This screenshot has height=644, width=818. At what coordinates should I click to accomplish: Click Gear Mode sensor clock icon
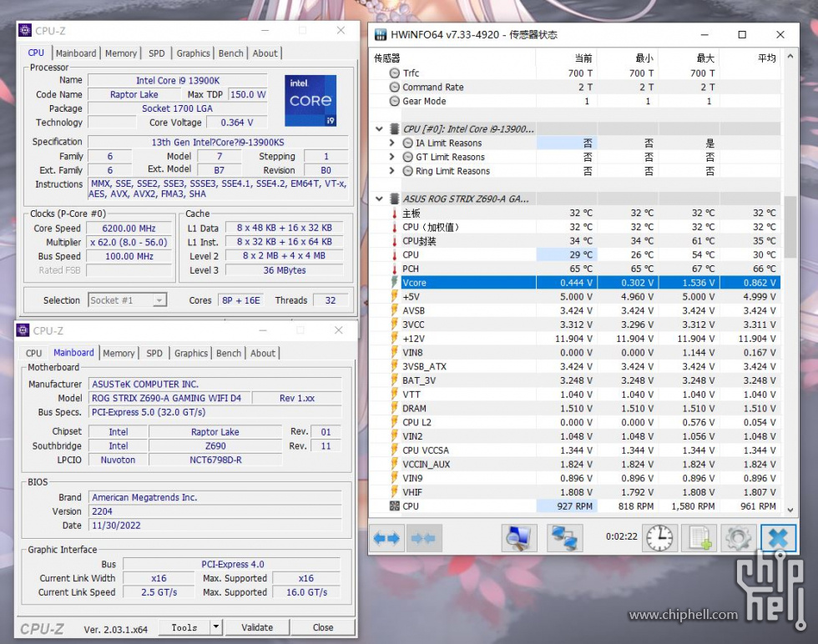click(x=395, y=101)
